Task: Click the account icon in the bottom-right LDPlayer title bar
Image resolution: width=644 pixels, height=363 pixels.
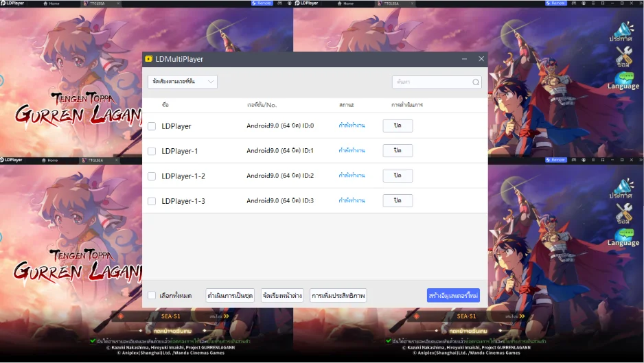Action: click(583, 160)
